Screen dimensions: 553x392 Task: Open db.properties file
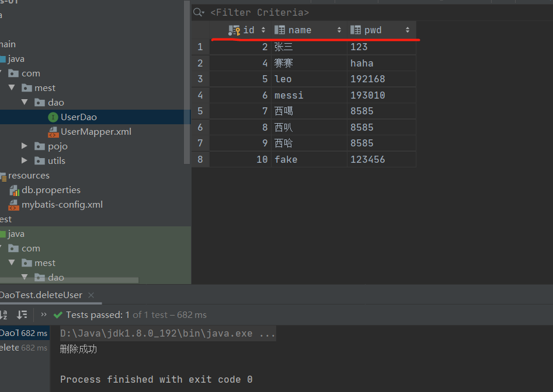51,190
